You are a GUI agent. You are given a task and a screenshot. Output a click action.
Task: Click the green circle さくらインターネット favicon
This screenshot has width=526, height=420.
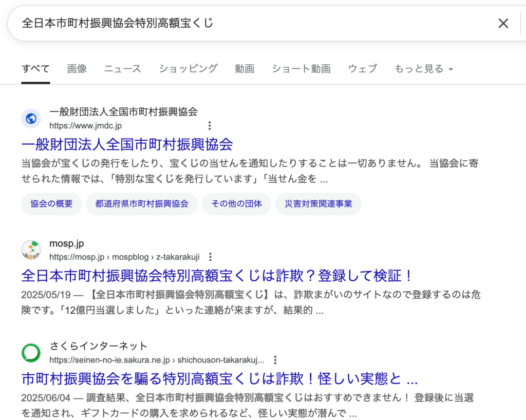pyautogui.click(x=31, y=353)
